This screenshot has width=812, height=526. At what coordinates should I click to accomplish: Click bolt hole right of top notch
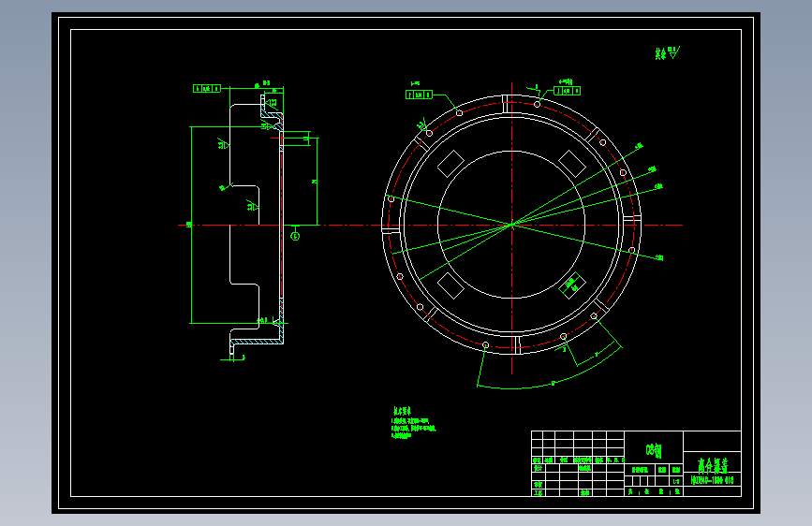coord(537,105)
